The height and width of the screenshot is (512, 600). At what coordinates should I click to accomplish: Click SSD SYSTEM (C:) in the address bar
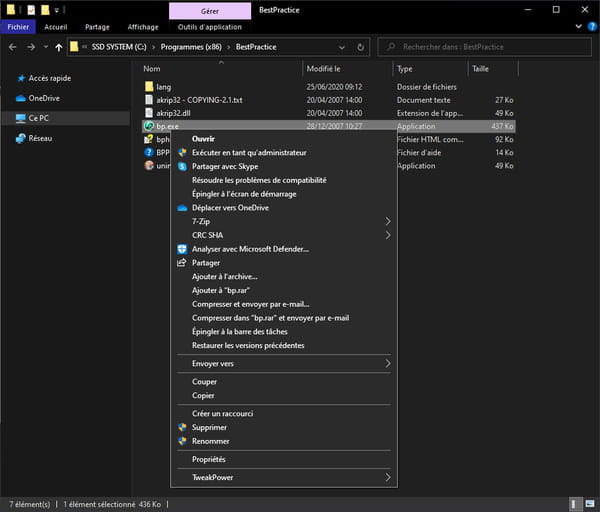click(119, 47)
